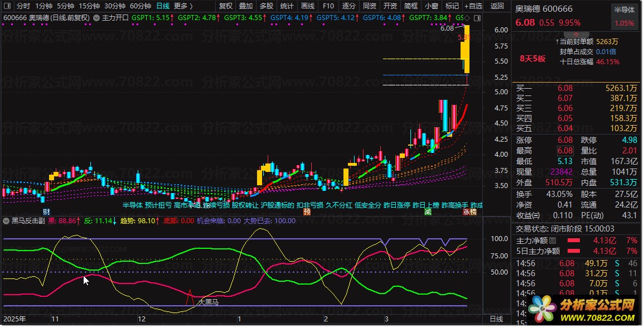Click the 标记 mark button
Image resolution: width=644 pixels, height=327 pixels.
coord(452,6)
